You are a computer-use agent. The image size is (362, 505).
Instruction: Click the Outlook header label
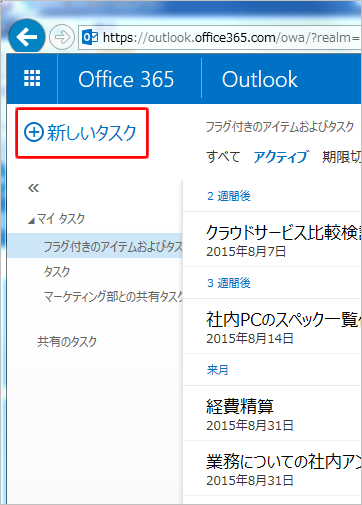coord(260,79)
